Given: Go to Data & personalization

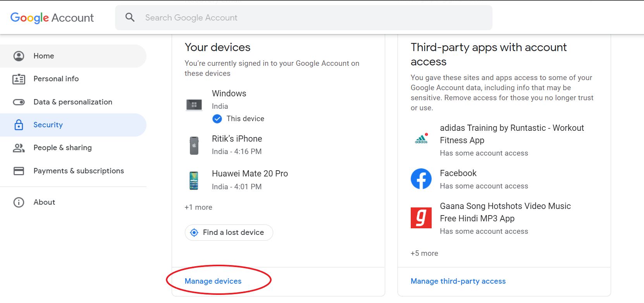Looking at the screenshot, I should click(73, 102).
